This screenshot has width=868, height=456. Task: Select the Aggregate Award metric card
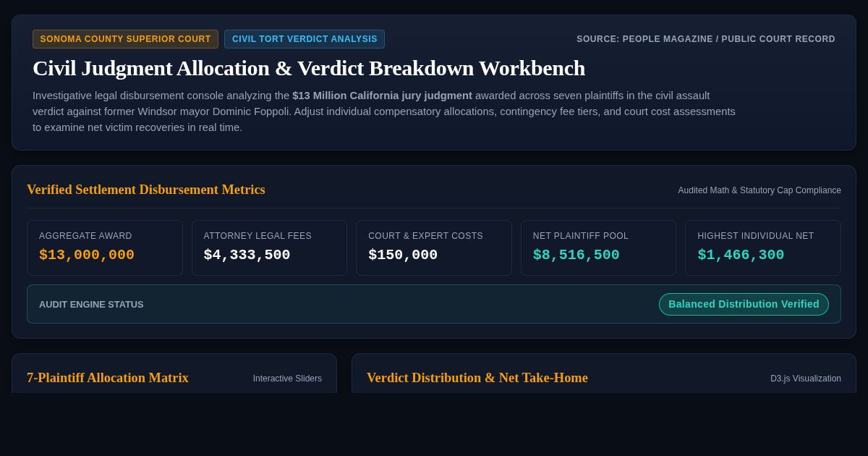[x=105, y=248]
